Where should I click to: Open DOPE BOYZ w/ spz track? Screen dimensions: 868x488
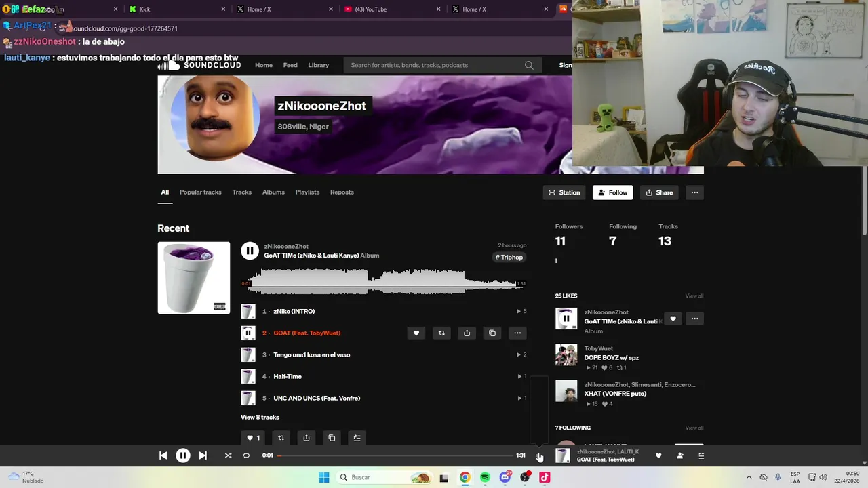click(x=611, y=358)
